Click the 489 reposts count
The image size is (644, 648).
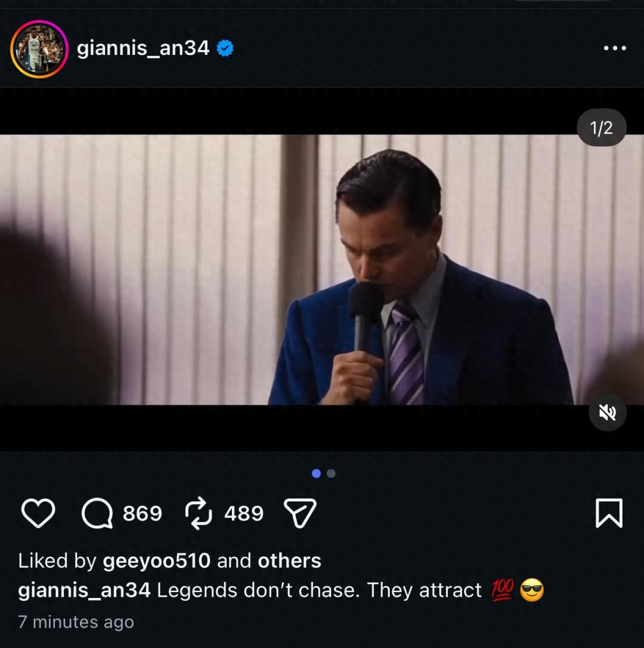[244, 513]
